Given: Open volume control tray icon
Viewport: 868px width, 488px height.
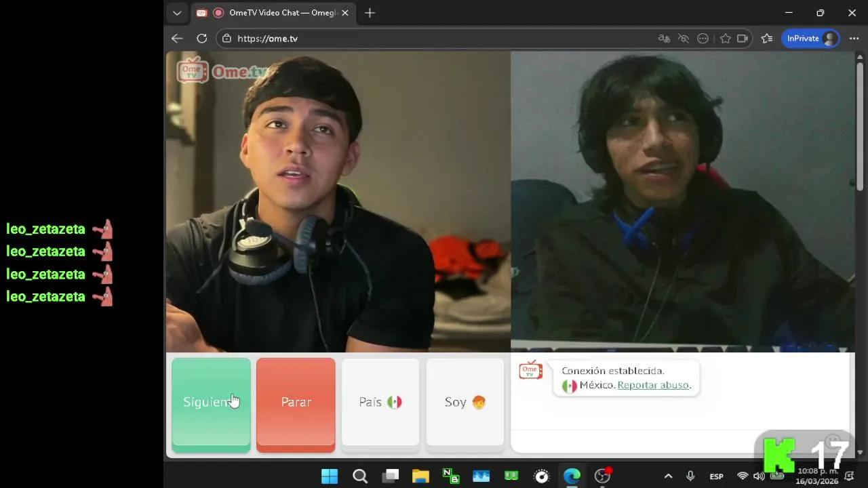Looking at the screenshot, I should tap(759, 476).
